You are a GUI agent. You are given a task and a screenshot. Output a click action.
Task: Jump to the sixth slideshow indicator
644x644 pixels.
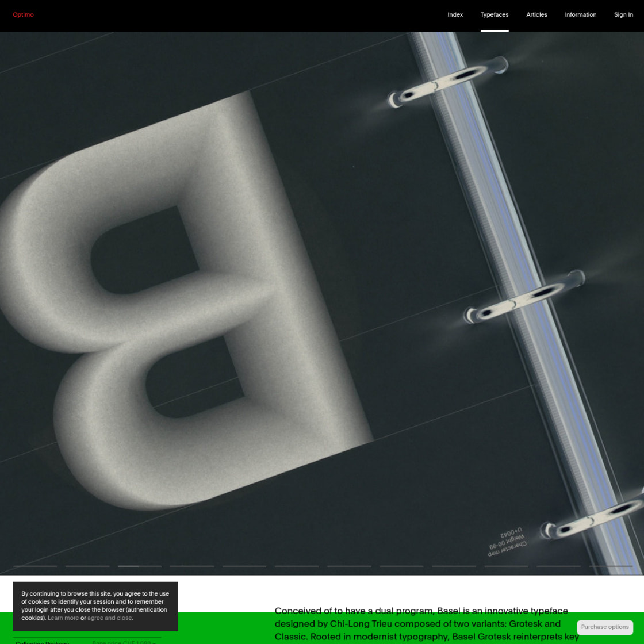(x=297, y=566)
